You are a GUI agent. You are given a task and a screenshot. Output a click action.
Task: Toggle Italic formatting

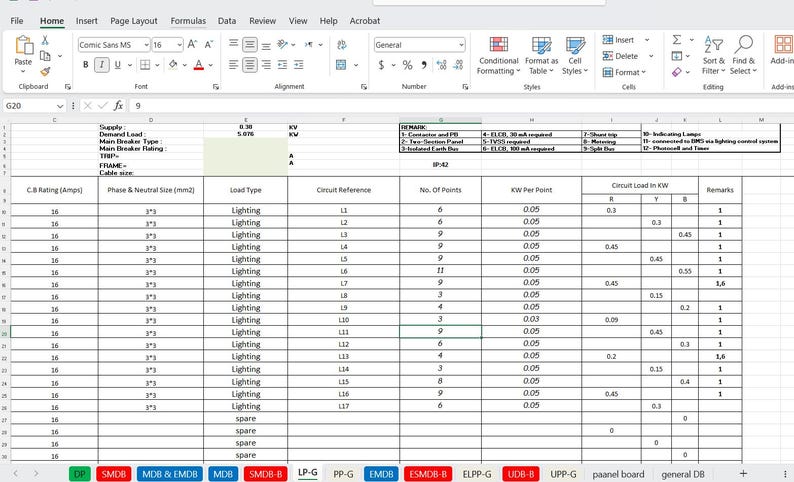[x=102, y=65]
